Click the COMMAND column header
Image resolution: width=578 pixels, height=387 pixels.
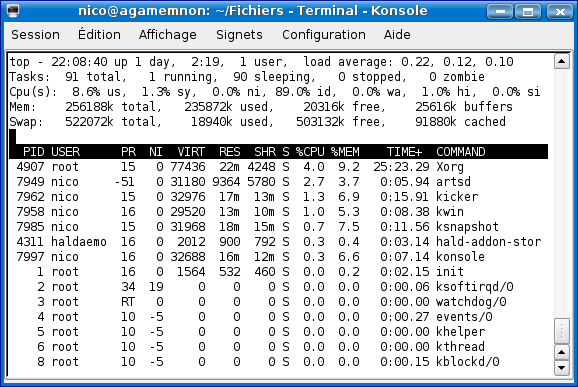(x=461, y=152)
